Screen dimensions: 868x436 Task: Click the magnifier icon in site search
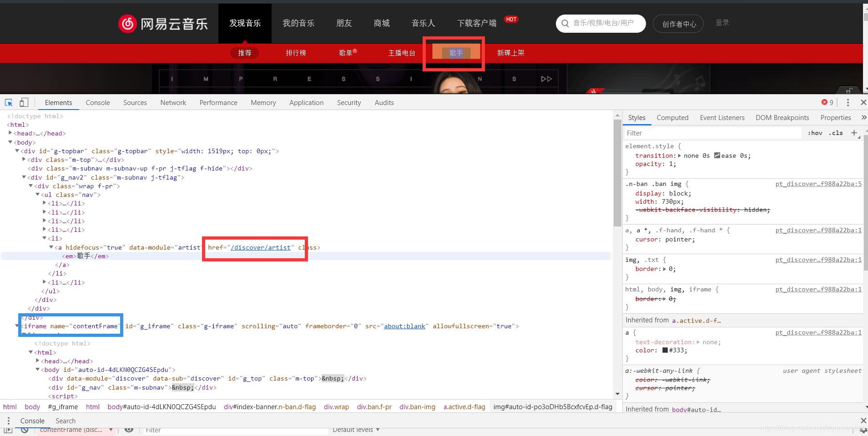565,23
